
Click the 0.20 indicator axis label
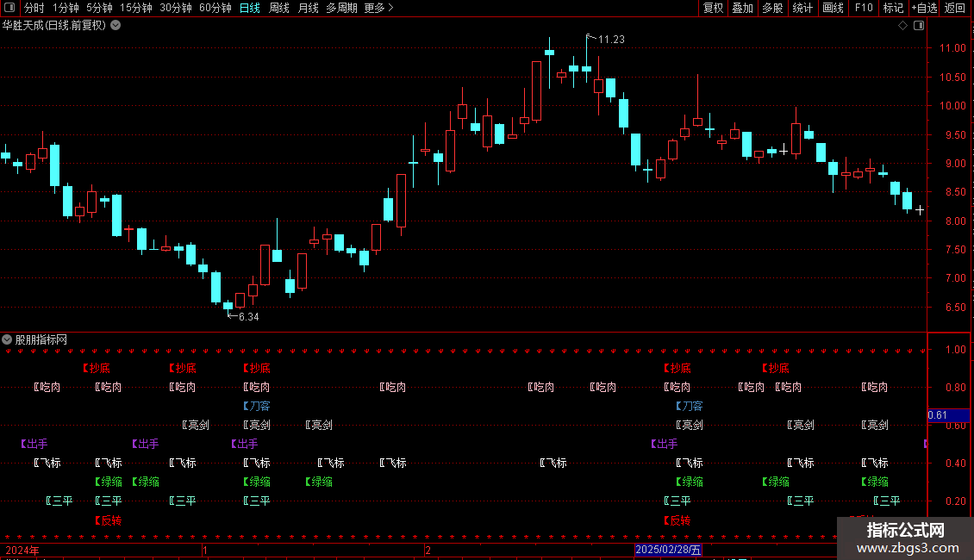[955, 501]
